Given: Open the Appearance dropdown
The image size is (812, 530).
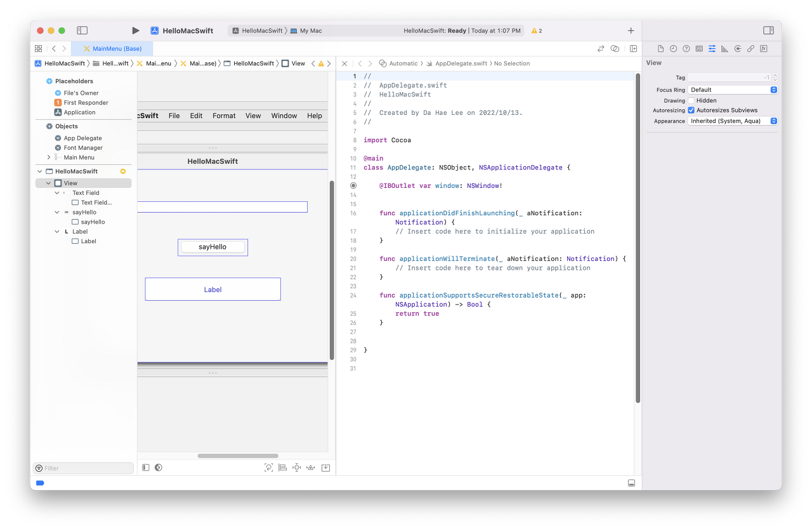Looking at the screenshot, I should click(x=733, y=121).
